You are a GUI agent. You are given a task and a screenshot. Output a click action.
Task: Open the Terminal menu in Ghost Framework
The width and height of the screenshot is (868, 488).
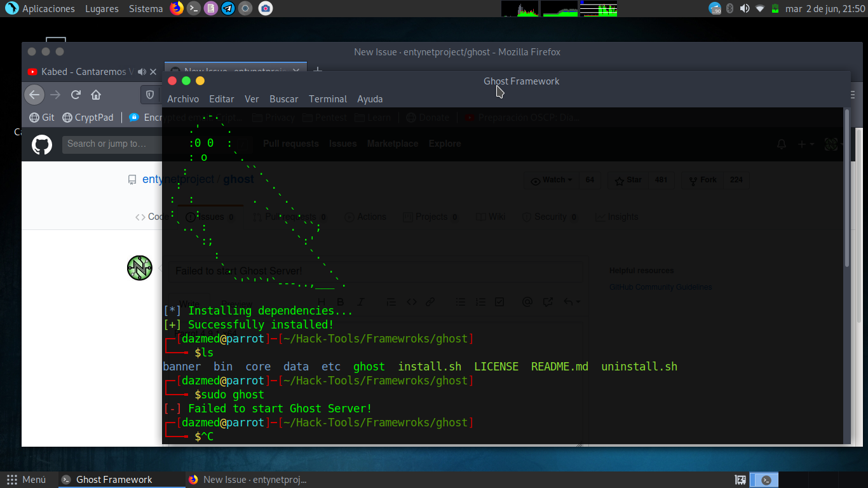(327, 99)
